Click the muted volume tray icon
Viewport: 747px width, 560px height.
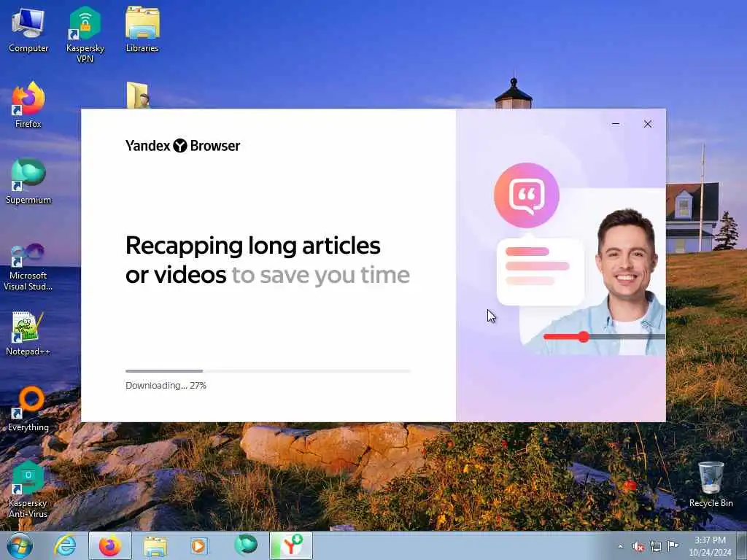638,547
